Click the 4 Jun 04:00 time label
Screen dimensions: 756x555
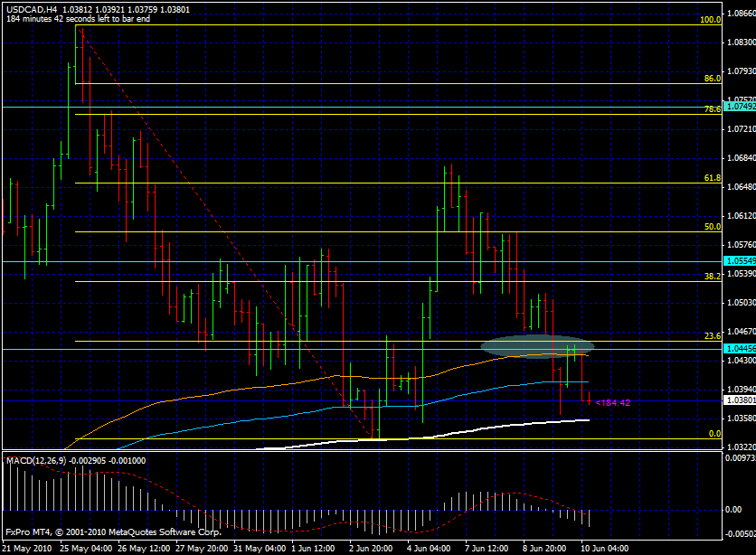429,549
